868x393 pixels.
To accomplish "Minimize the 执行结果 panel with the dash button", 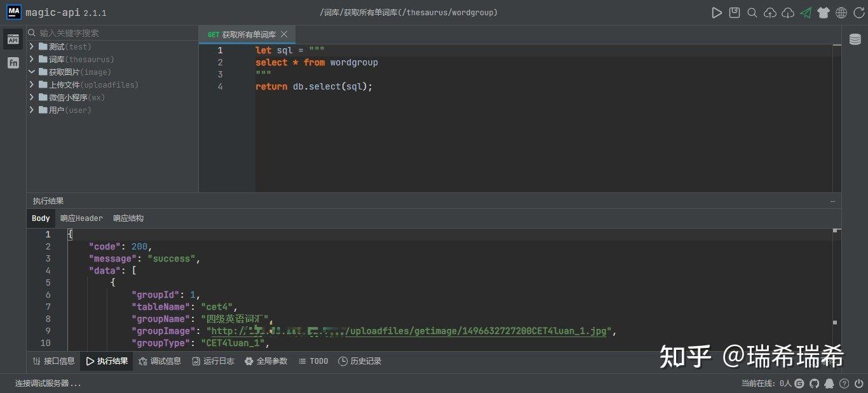I will coord(832,201).
